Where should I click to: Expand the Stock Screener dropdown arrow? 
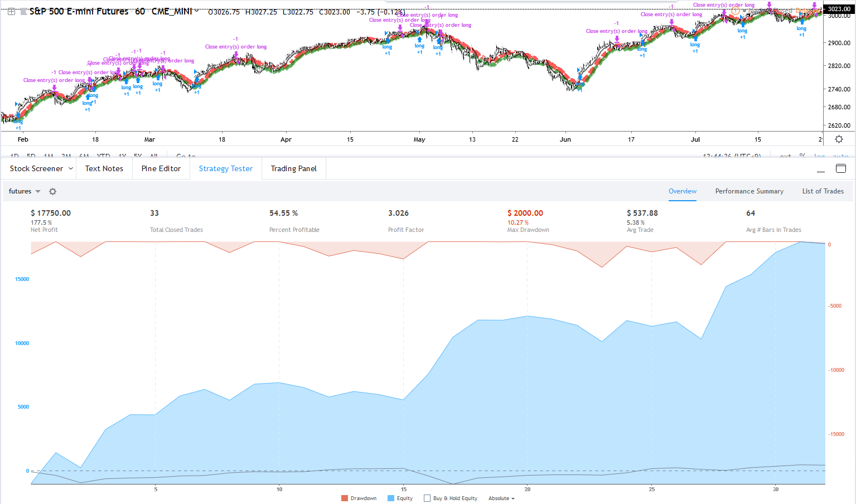[x=71, y=168]
